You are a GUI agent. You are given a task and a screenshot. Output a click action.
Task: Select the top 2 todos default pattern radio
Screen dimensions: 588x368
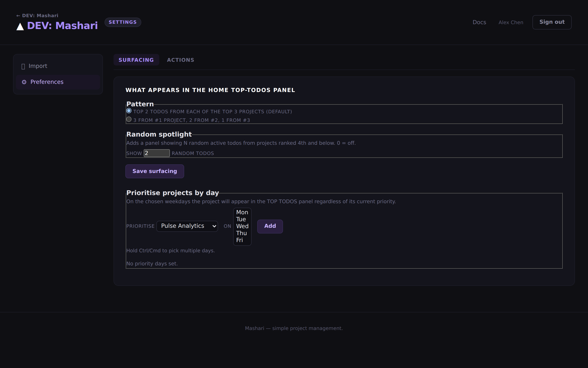click(129, 111)
